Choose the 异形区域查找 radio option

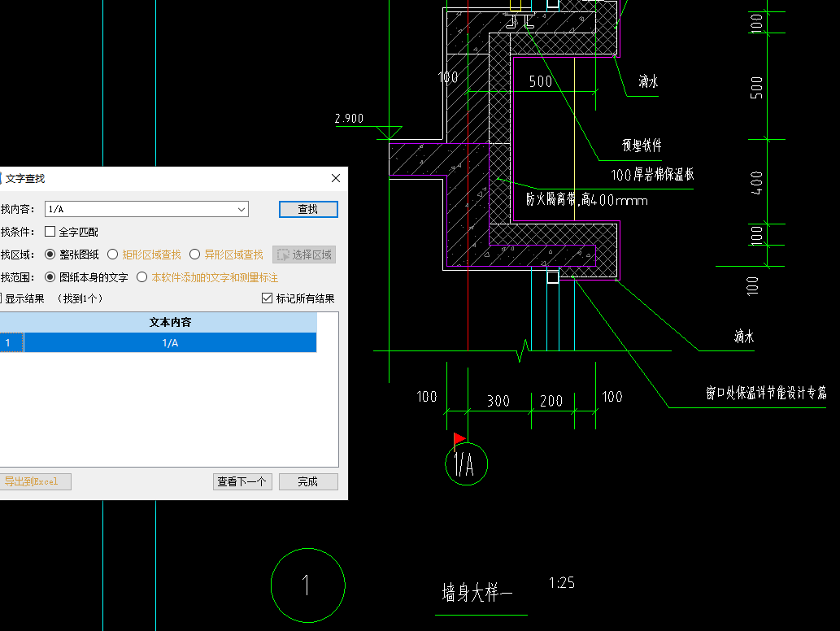click(x=195, y=255)
